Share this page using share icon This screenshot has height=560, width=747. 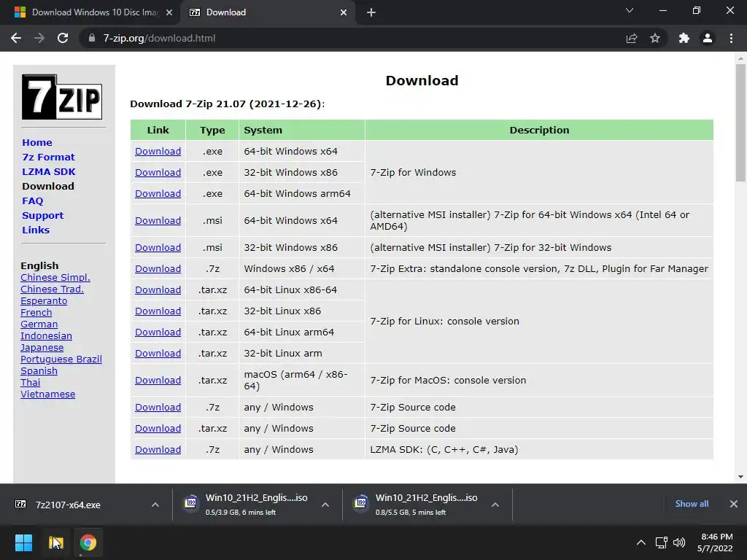(x=632, y=38)
